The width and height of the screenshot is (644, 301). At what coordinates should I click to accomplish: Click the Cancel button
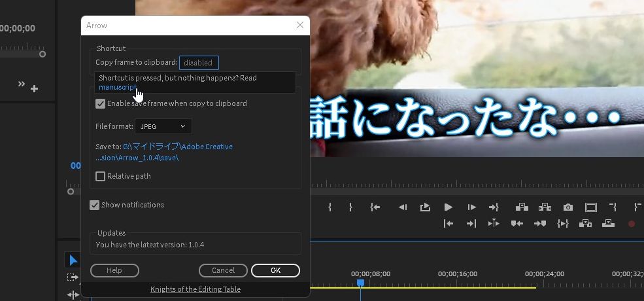(223, 270)
